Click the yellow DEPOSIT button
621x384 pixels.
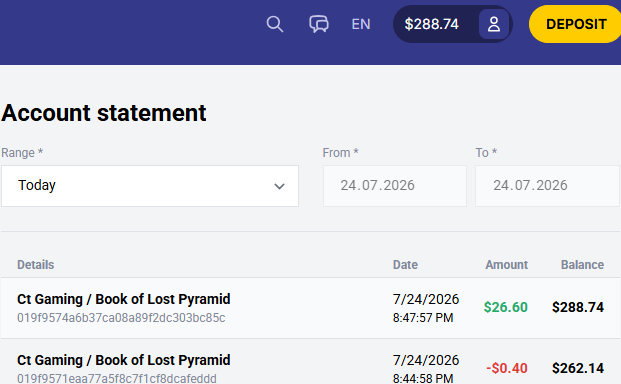pyautogui.click(x=575, y=24)
